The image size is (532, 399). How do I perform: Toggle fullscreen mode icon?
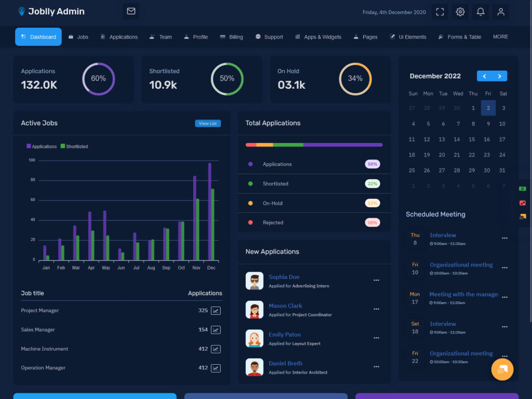point(440,12)
